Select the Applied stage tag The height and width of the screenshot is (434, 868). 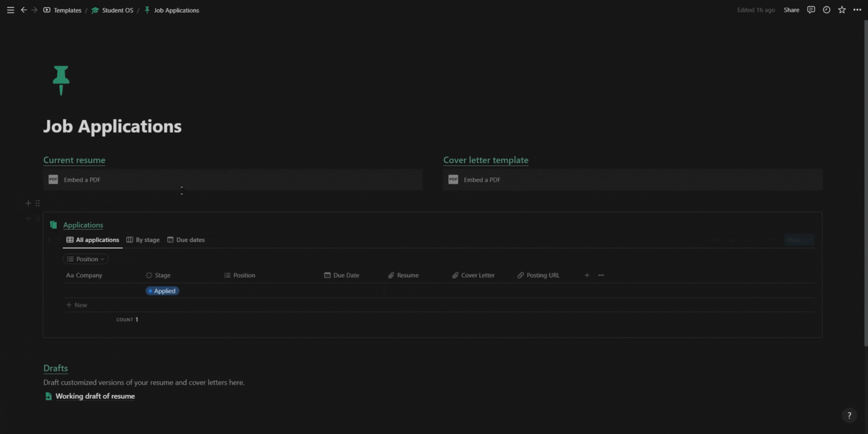click(162, 291)
